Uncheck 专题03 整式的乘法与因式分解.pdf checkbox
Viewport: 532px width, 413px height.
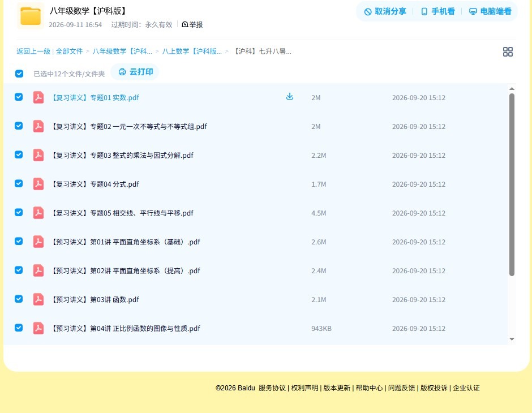[19, 154]
